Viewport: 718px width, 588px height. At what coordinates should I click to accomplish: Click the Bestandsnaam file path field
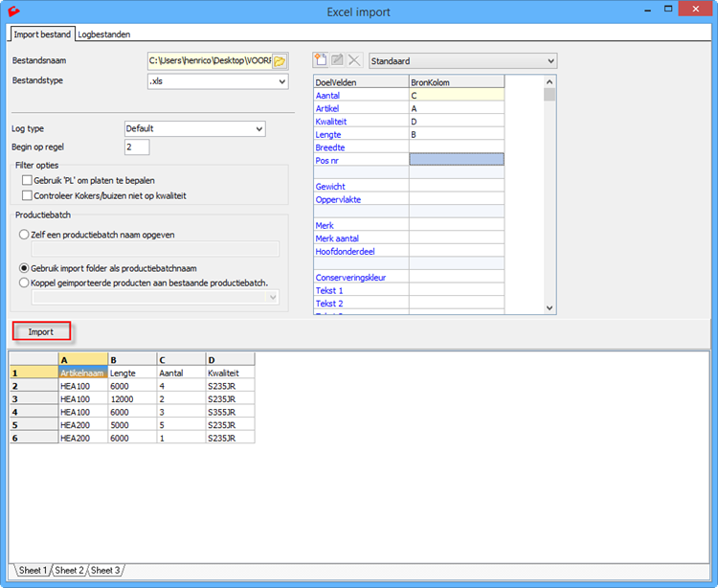(210, 60)
